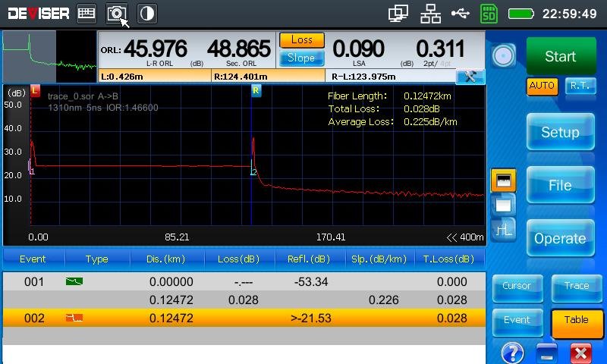
Task: Open the on-screen keyboard icon
Action: click(86, 13)
